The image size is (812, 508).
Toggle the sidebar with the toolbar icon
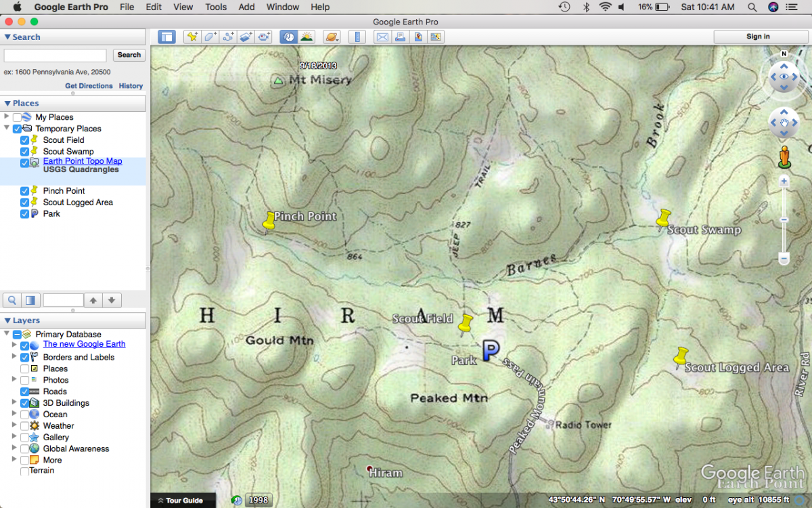pos(166,37)
